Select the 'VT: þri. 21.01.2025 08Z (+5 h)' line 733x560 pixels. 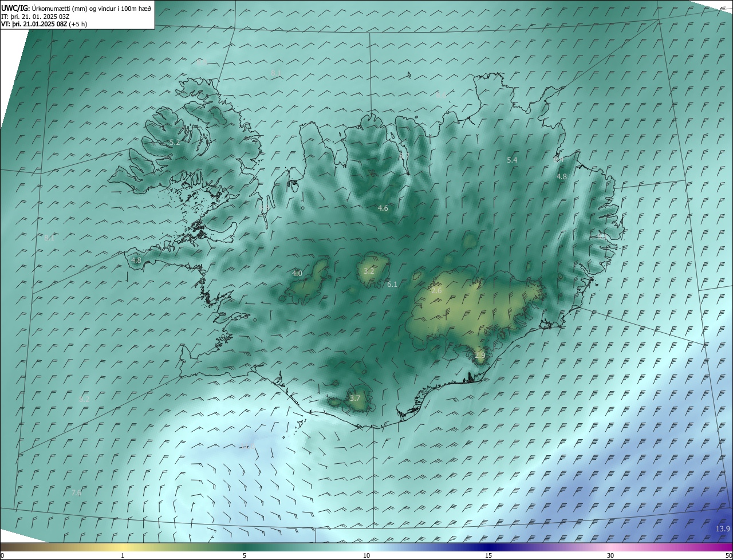(x=44, y=24)
